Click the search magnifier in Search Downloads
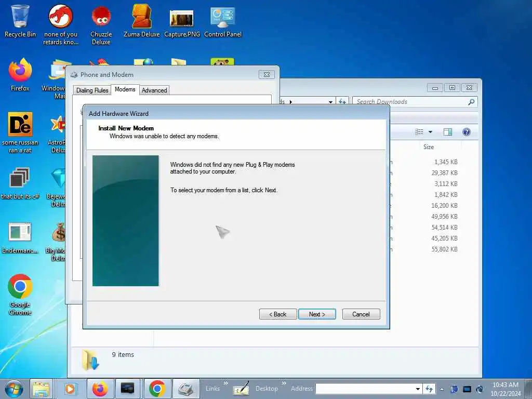 pyautogui.click(x=471, y=102)
